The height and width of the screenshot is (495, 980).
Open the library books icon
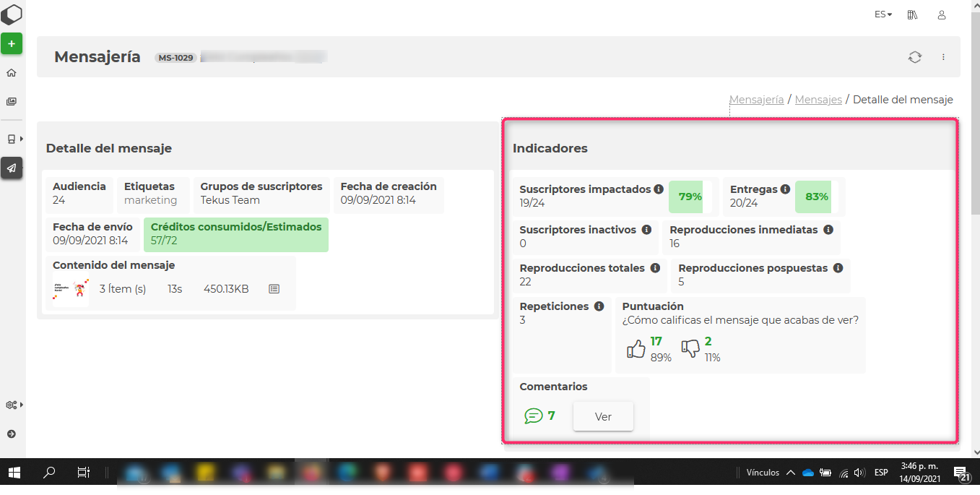point(913,14)
